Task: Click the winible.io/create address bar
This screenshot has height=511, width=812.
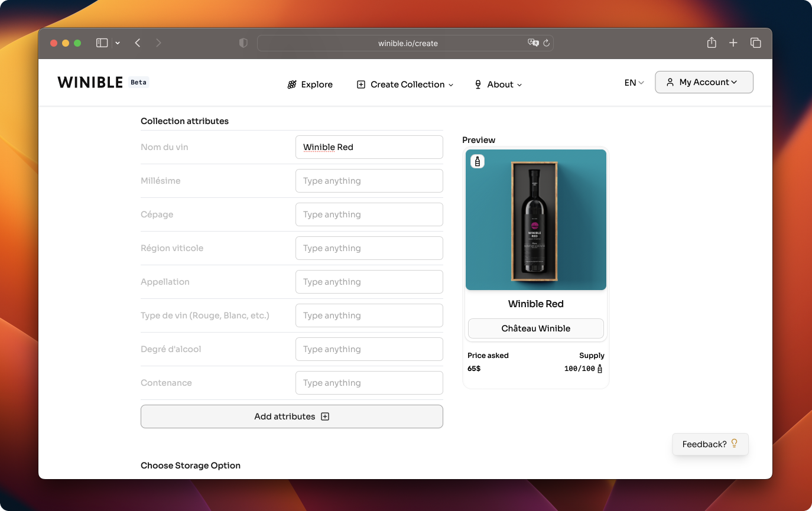Action: 405,43
